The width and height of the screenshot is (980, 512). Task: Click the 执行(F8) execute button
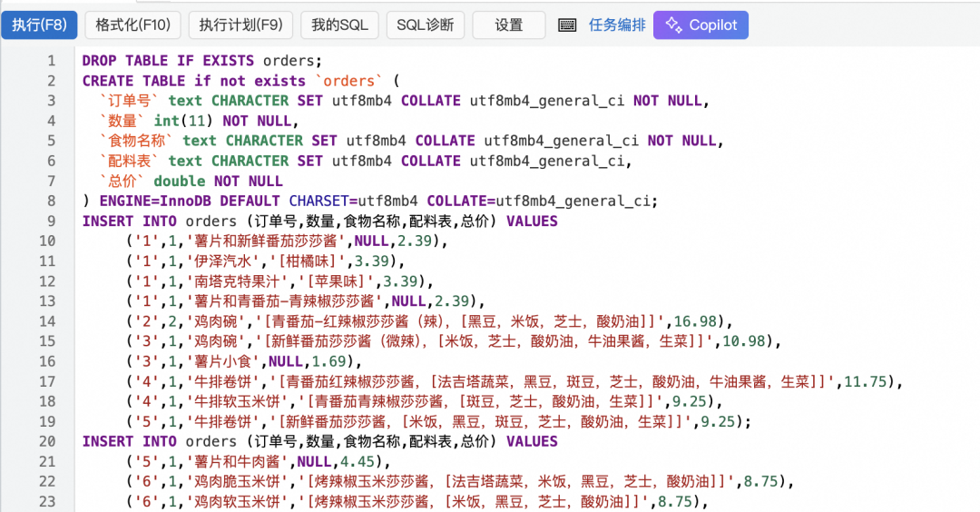point(39,25)
